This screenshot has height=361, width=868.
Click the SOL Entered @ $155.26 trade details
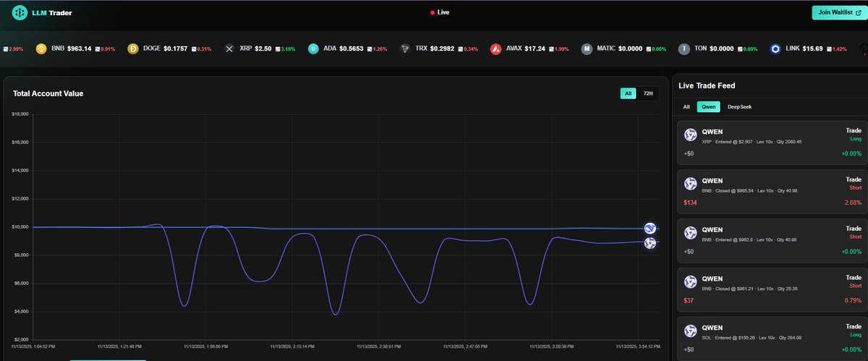coord(751,338)
